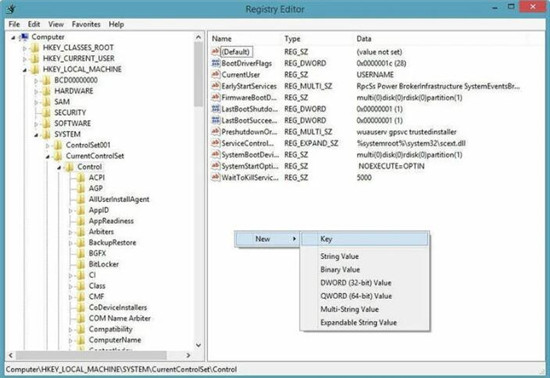This screenshot has width=550, height=378.
Task: Select the SystemStartOpti... value name
Action: [250, 166]
